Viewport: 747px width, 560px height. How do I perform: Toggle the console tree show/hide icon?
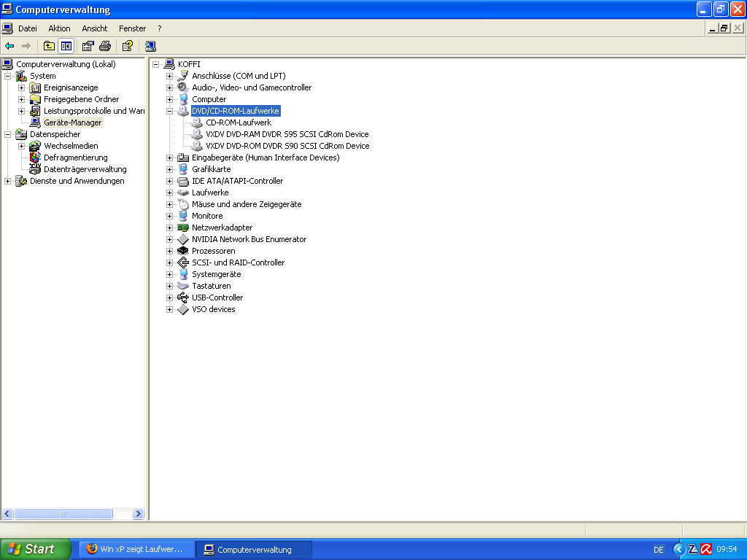click(x=66, y=46)
